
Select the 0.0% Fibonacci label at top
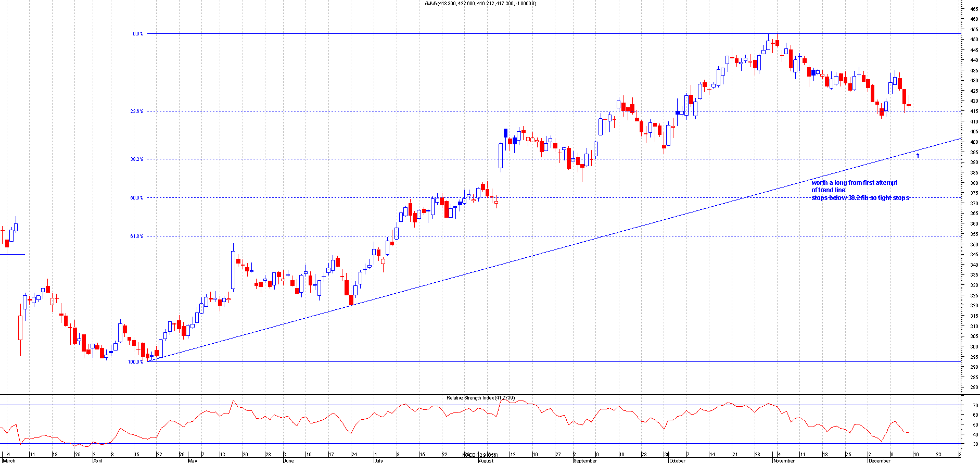138,34
